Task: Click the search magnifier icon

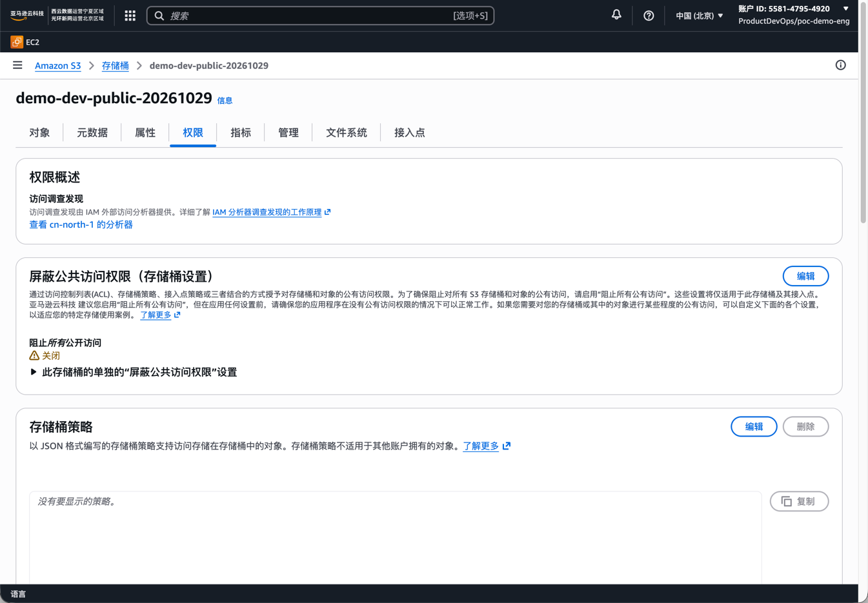Action: point(159,15)
